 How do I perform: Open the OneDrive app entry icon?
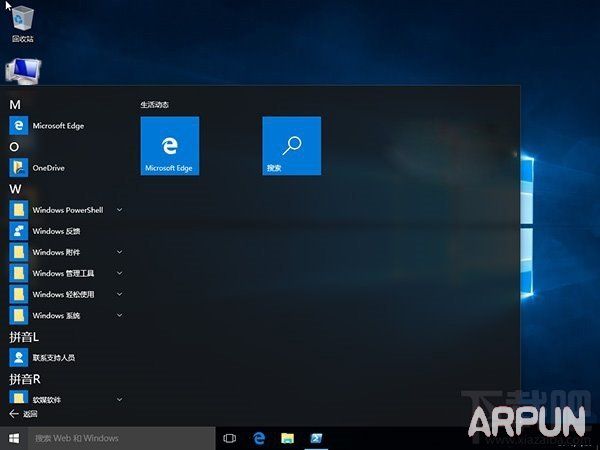19,168
